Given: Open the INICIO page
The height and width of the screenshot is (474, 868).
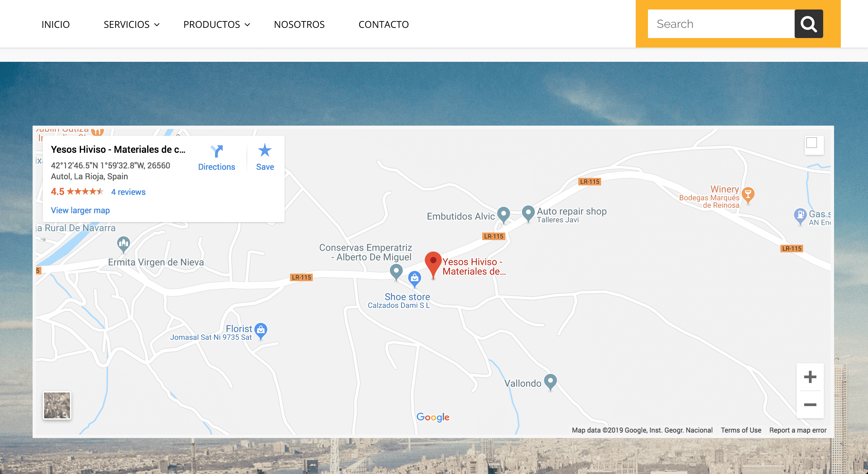Looking at the screenshot, I should (x=55, y=24).
